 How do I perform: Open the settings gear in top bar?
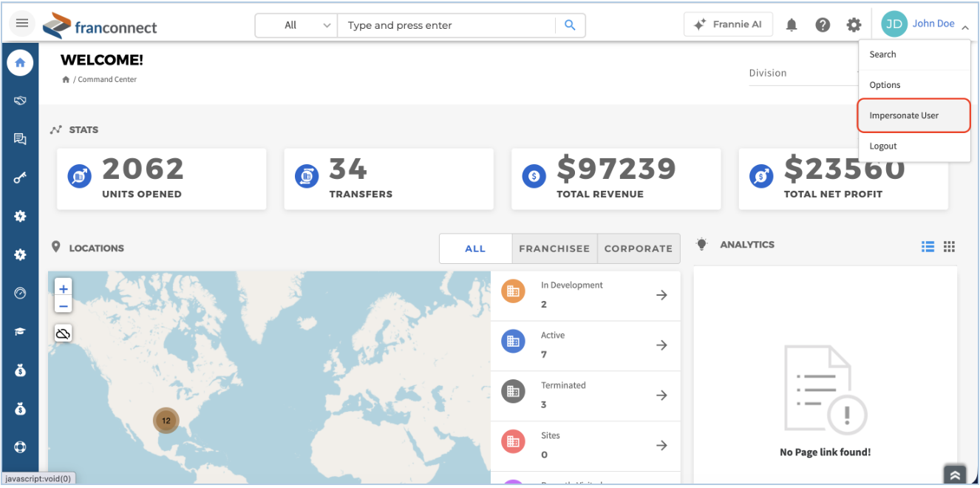click(x=854, y=25)
